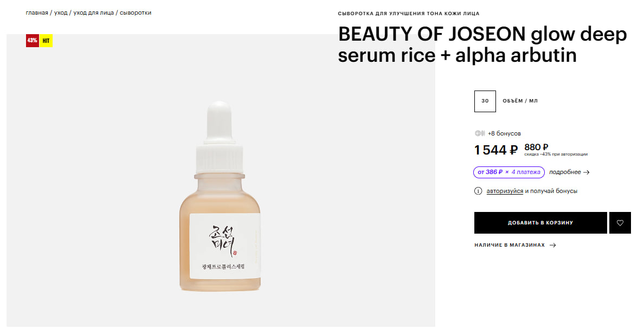Check наличие в магазинах availability
This screenshot has height=335, width=644.
coord(510,245)
